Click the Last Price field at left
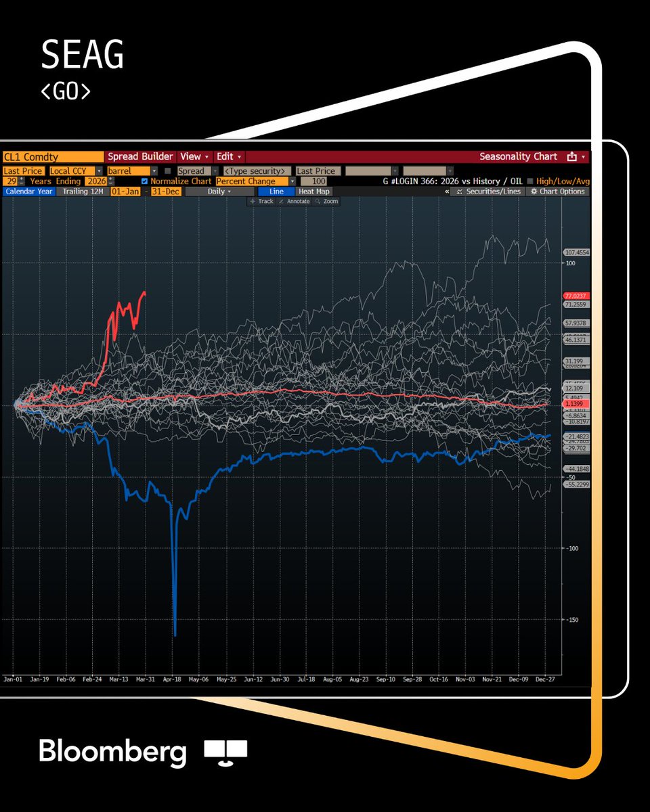 [x=24, y=171]
